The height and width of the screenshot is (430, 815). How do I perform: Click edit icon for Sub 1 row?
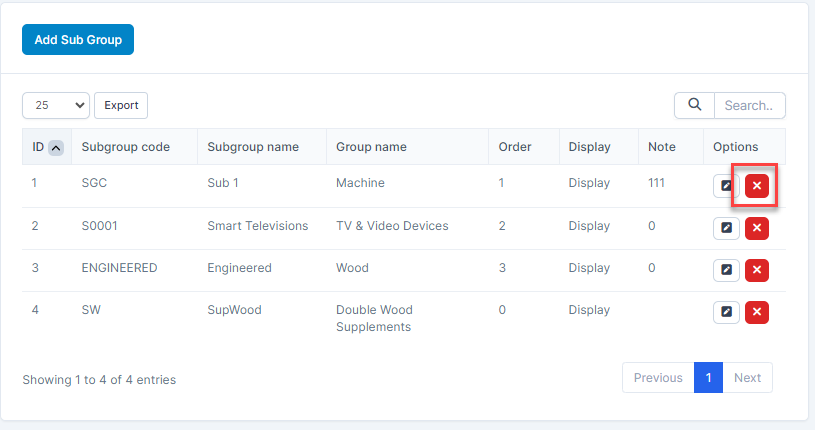click(726, 186)
